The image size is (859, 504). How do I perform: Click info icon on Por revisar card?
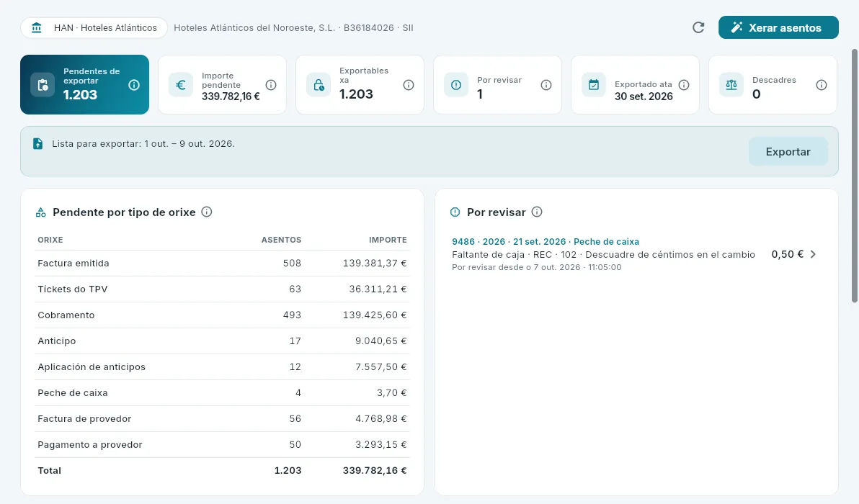[546, 85]
